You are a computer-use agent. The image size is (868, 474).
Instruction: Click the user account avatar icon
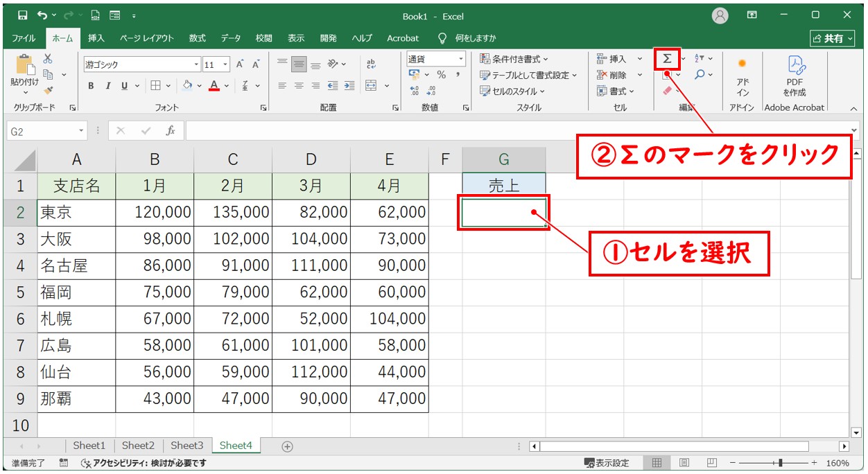(x=721, y=15)
